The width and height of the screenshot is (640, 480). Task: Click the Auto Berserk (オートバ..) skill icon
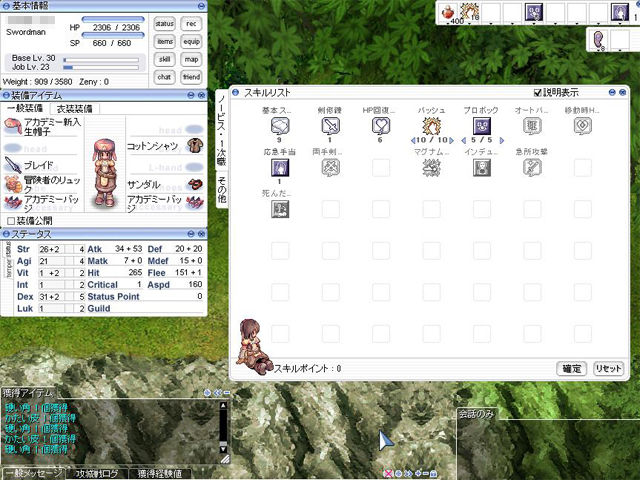532,126
